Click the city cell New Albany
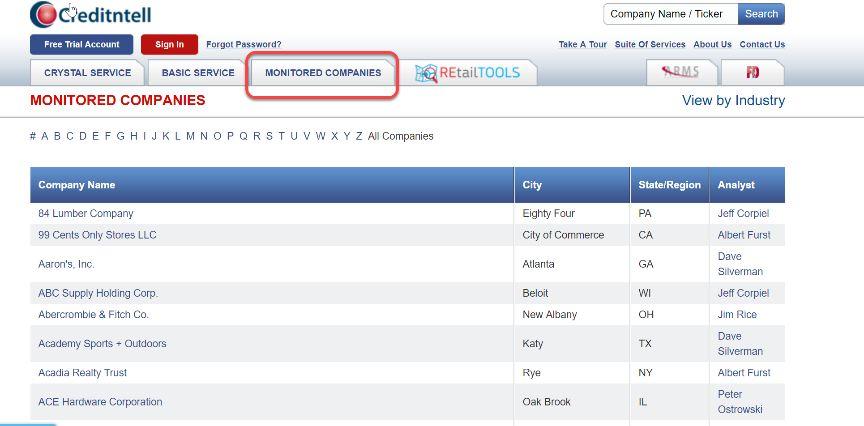 549,315
